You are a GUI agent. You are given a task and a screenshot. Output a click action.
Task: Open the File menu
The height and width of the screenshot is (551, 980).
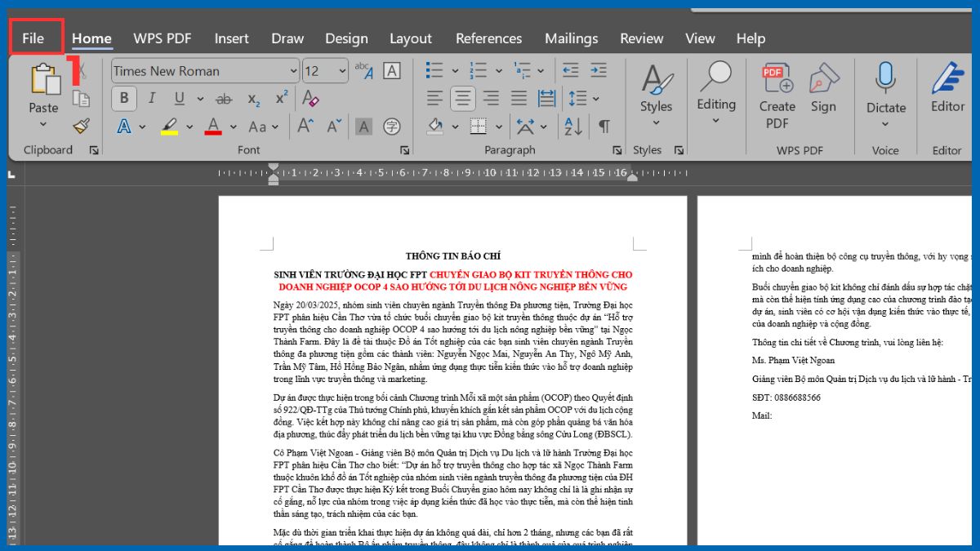click(33, 38)
